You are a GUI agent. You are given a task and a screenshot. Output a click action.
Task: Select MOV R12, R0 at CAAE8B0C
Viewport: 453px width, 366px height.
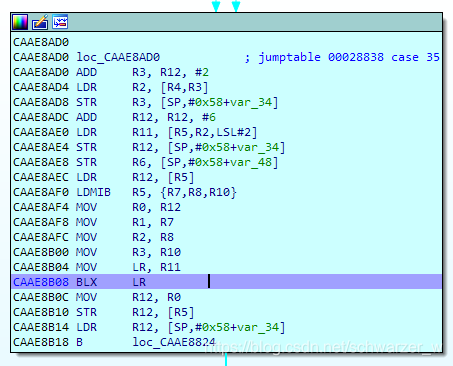97,297
